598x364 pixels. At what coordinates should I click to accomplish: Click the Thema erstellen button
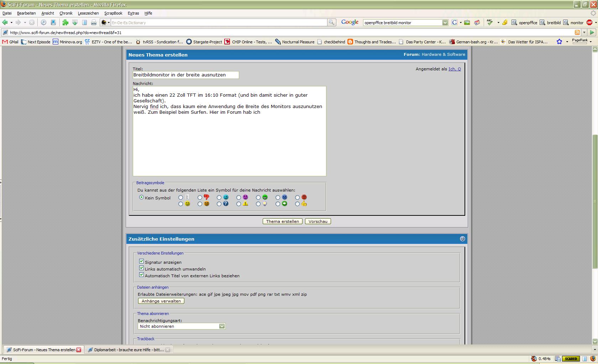283,221
